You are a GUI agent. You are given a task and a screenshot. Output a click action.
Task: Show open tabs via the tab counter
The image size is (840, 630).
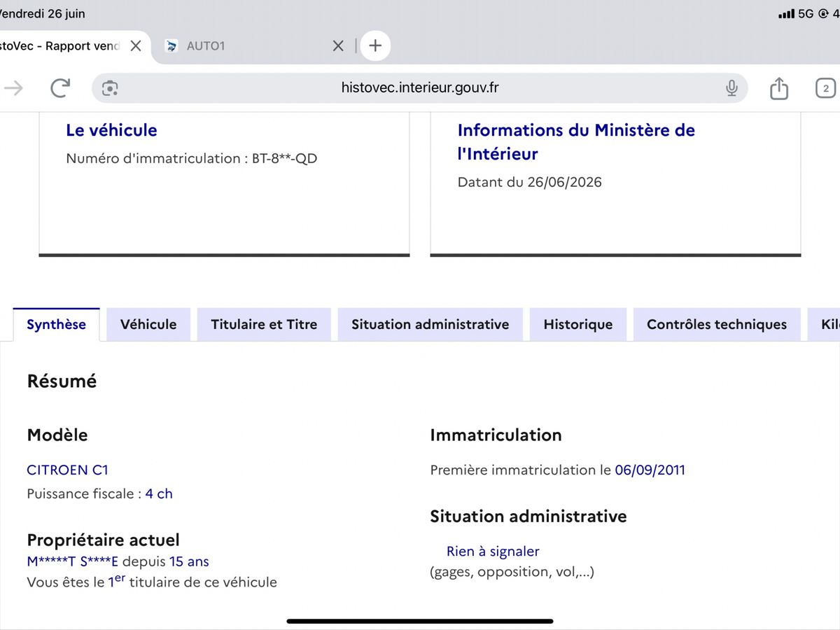pos(826,88)
